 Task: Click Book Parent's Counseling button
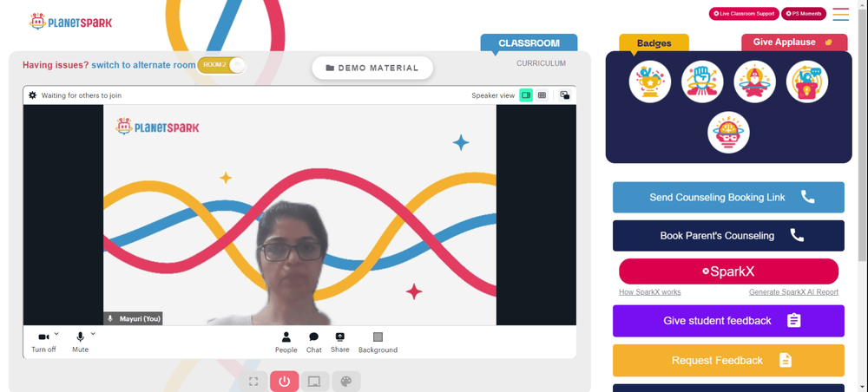coord(728,236)
